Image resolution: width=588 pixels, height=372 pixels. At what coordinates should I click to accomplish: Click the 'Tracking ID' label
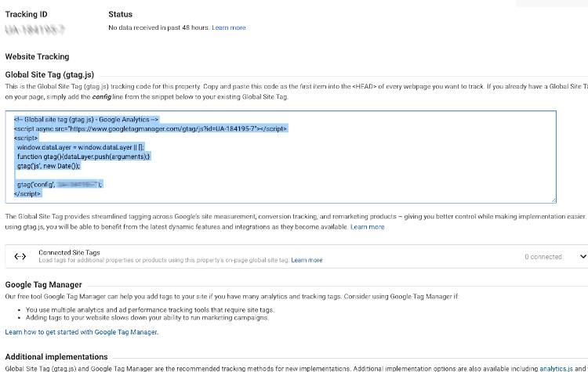pos(26,14)
